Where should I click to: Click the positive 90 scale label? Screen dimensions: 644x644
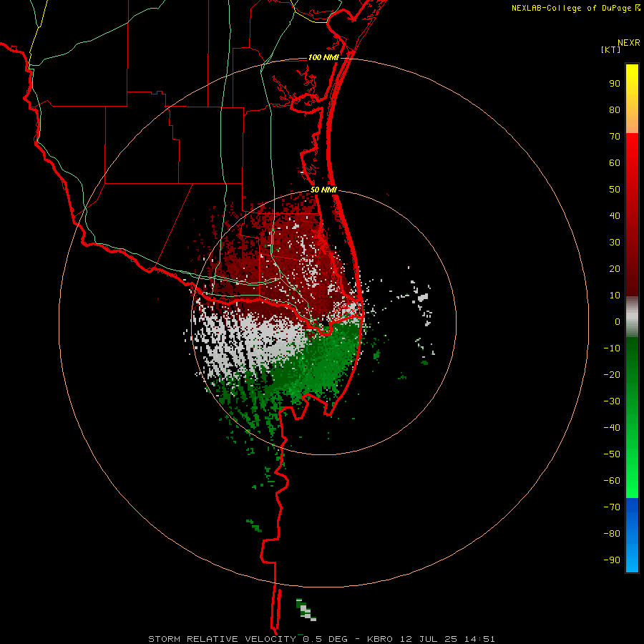click(615, 84)
